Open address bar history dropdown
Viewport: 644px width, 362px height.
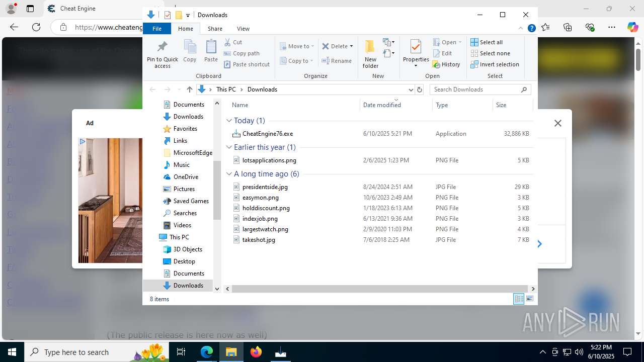tap(411, 89)
